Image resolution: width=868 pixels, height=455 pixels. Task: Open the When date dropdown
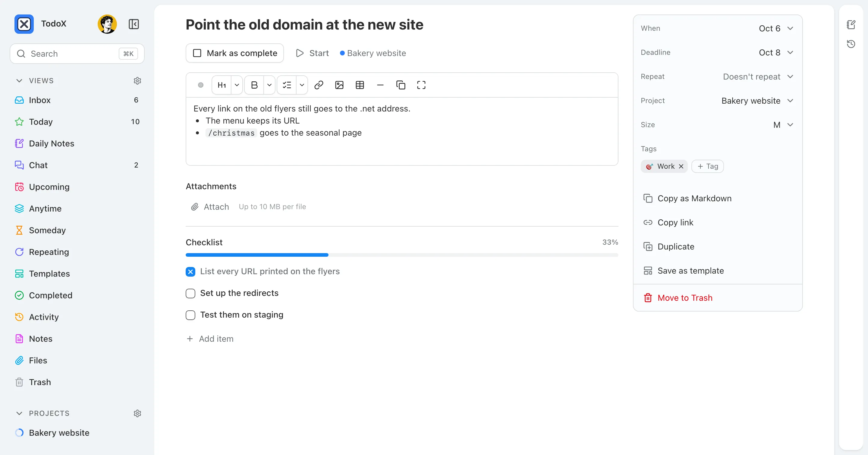pos(776,28)
